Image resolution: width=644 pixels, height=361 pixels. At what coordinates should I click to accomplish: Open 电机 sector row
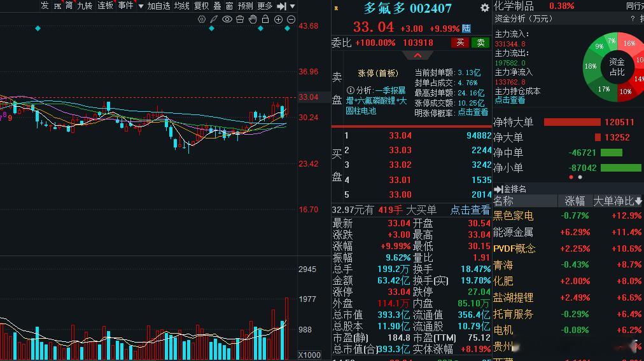click(x=568, y=330)
